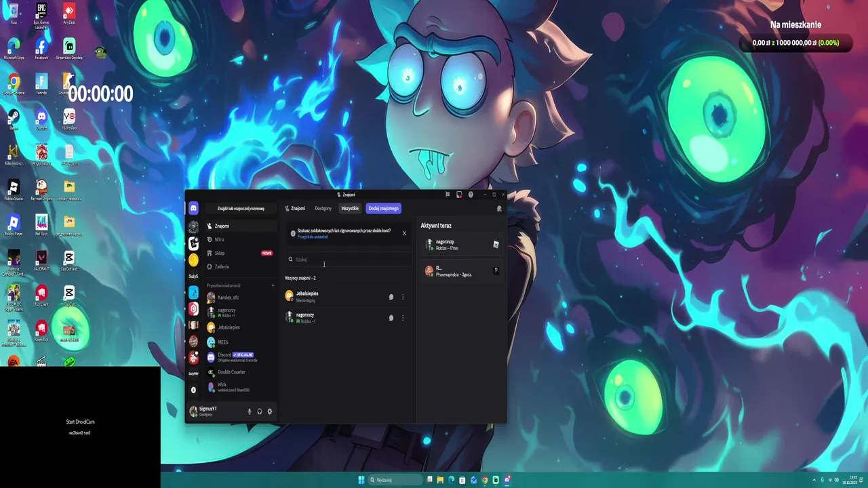Select the Killer Instinct desktop icon
868x488 pixels.
[x=14, y=155]
